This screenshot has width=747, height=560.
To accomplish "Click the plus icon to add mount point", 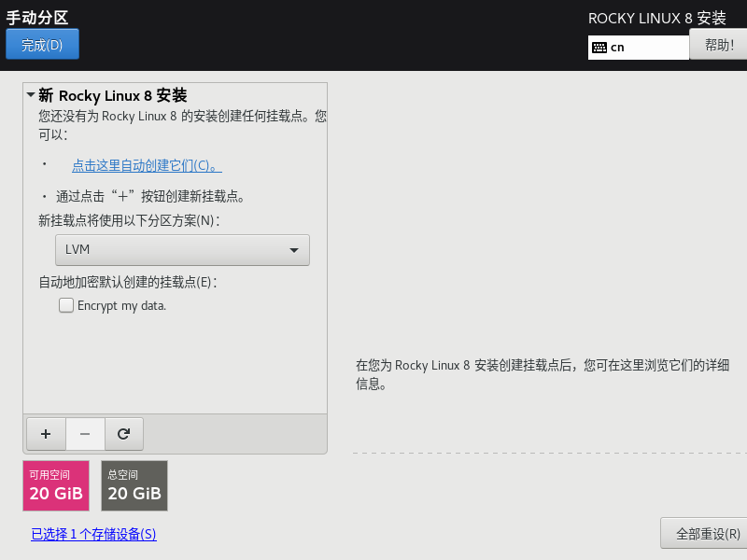I will click(x=46, y=434).
